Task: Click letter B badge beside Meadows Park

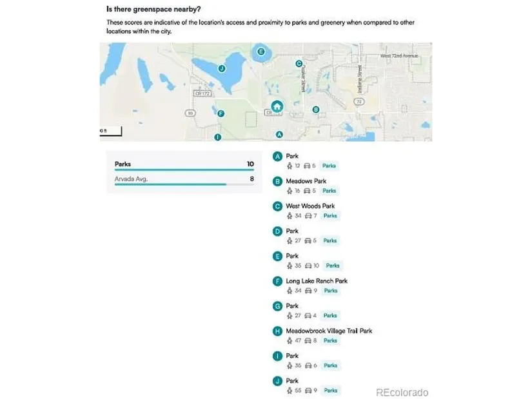Action: pos(277,182)
